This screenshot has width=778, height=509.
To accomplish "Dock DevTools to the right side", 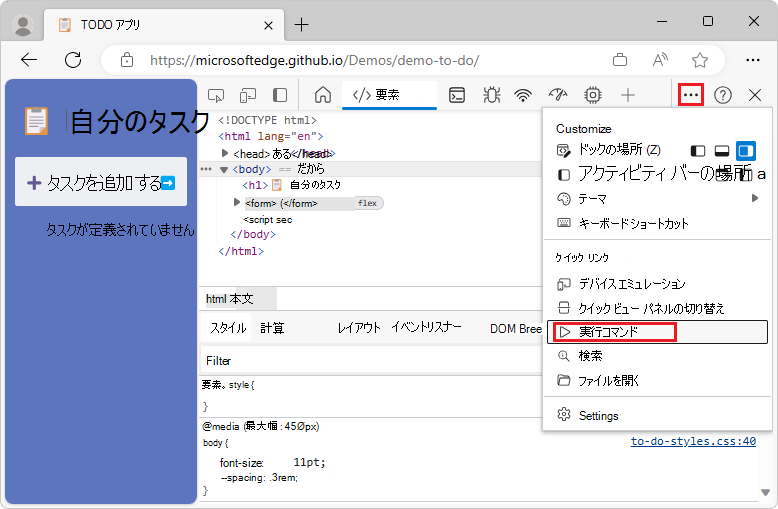I will pos(746,151).
